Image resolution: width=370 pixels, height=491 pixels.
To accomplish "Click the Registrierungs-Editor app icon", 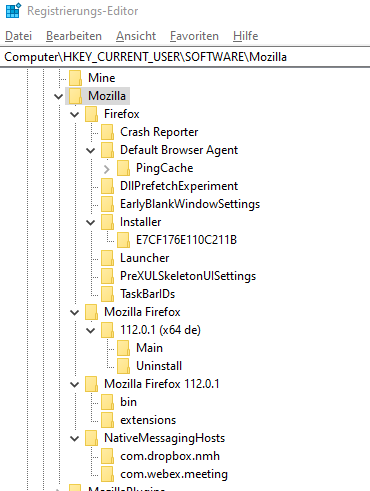I will 14,10.
